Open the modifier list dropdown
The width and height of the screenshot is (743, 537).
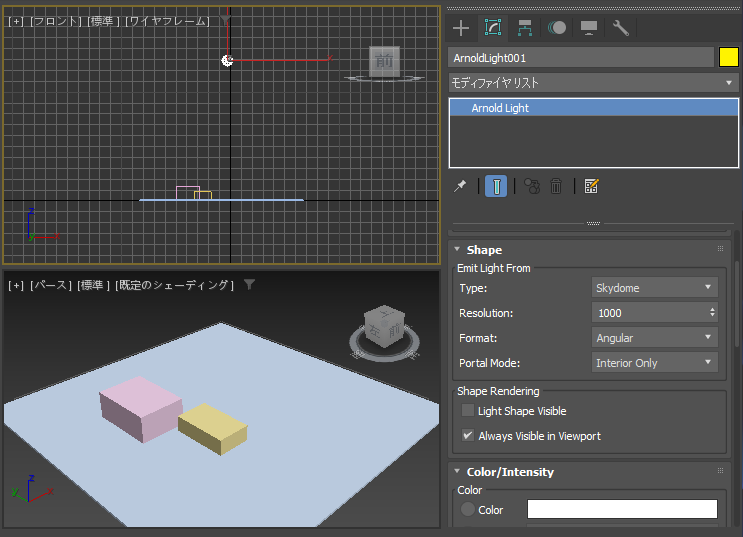point(593,83)
